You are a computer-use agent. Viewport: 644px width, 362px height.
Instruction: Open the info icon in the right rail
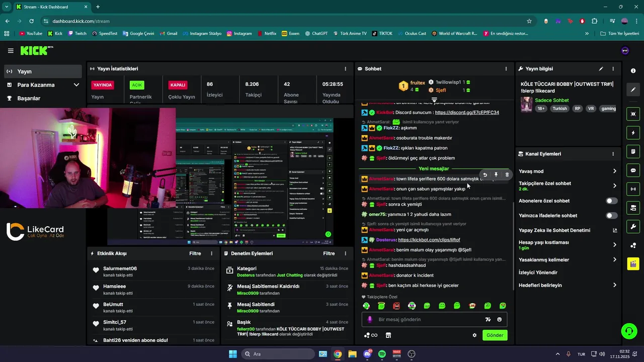point(633,71)
